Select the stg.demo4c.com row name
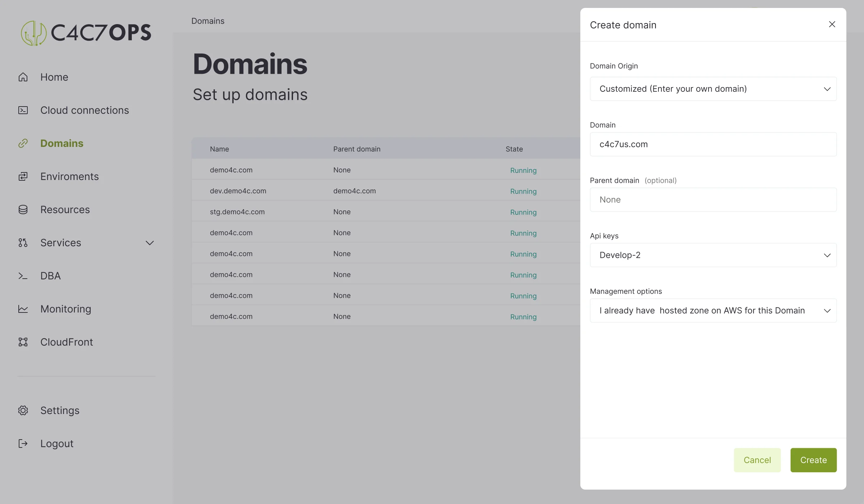The height and width of the screenshot is (504, 864). [237, 212]
